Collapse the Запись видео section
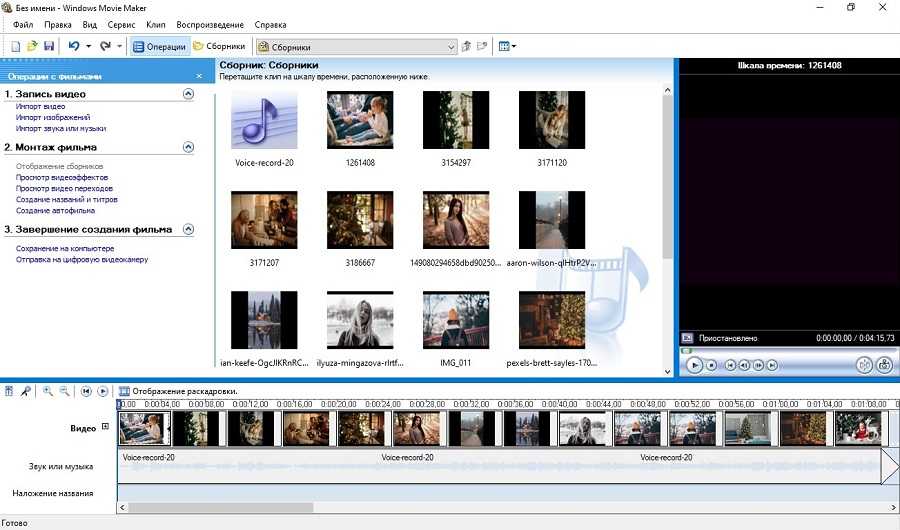Screen dimensions: 900x530 point(188,94)
